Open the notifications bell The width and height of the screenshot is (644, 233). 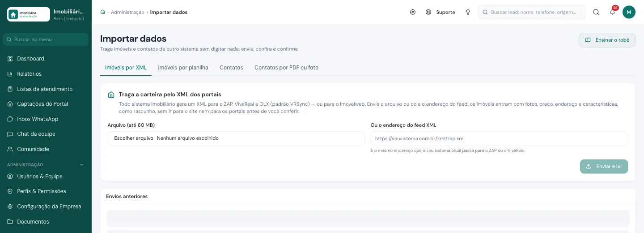613,12
